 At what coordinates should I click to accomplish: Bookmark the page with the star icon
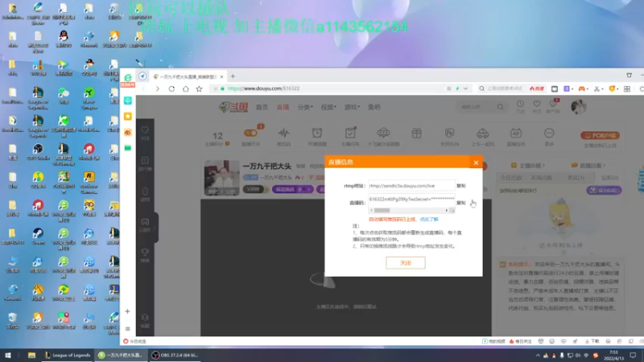click(x=199, y=88)
